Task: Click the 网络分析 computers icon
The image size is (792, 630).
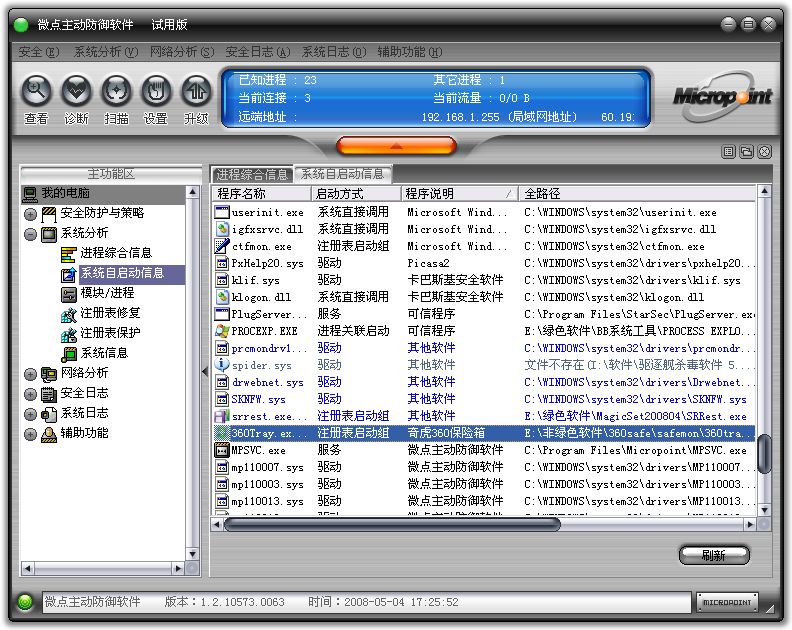Action: point(49,374)
